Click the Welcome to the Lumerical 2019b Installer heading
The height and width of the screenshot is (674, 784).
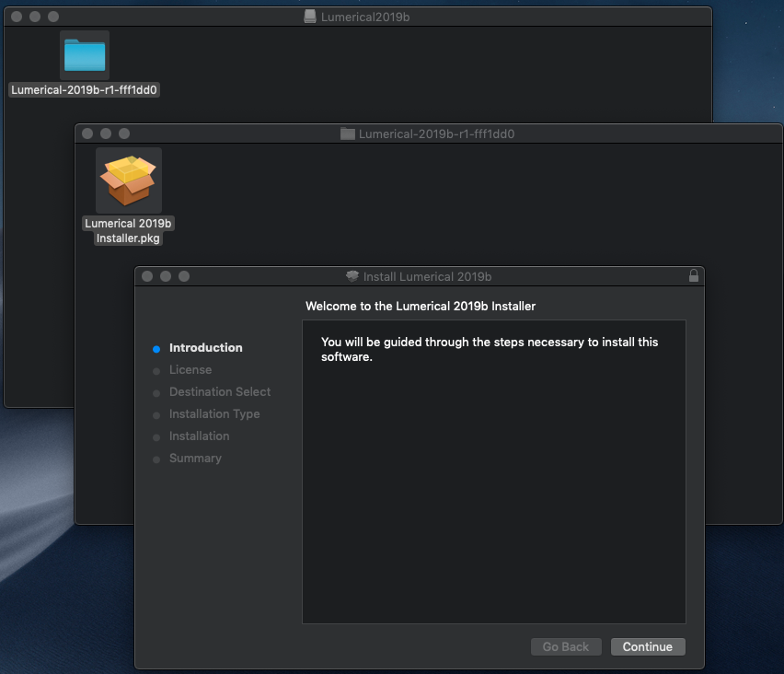point(420,307)
